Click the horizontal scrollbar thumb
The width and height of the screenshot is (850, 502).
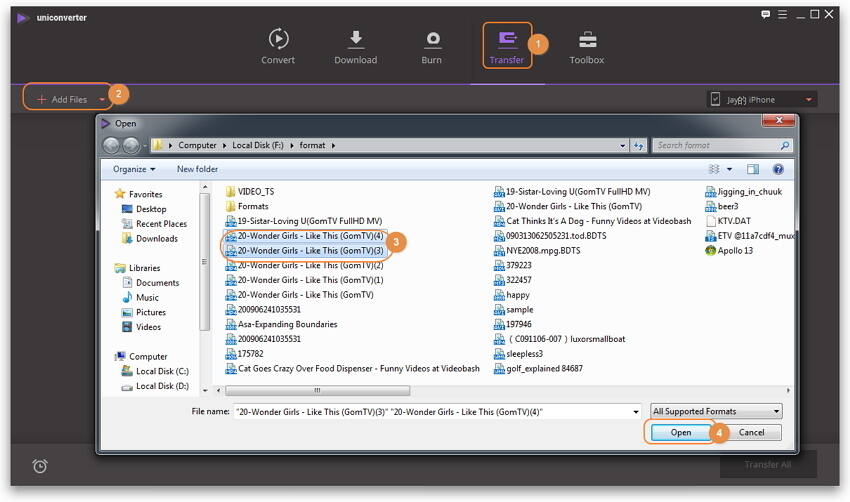[318, 390]
